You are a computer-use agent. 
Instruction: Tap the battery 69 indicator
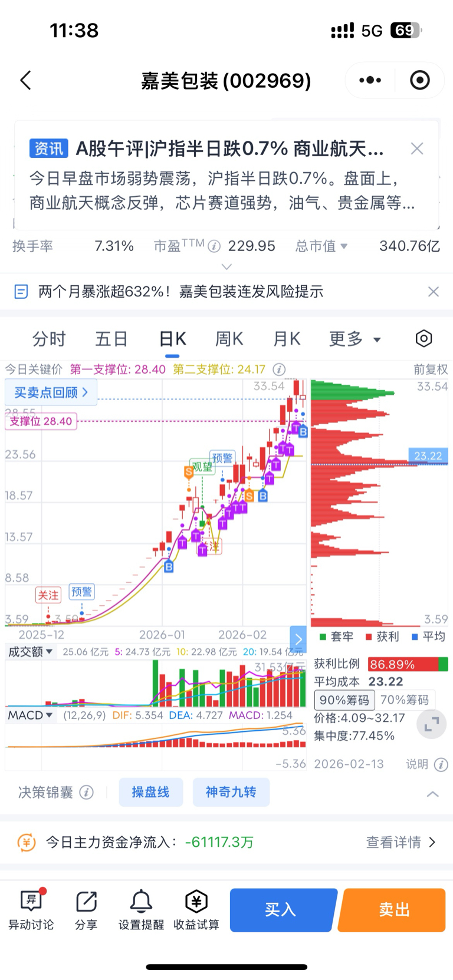pos(406,30)
